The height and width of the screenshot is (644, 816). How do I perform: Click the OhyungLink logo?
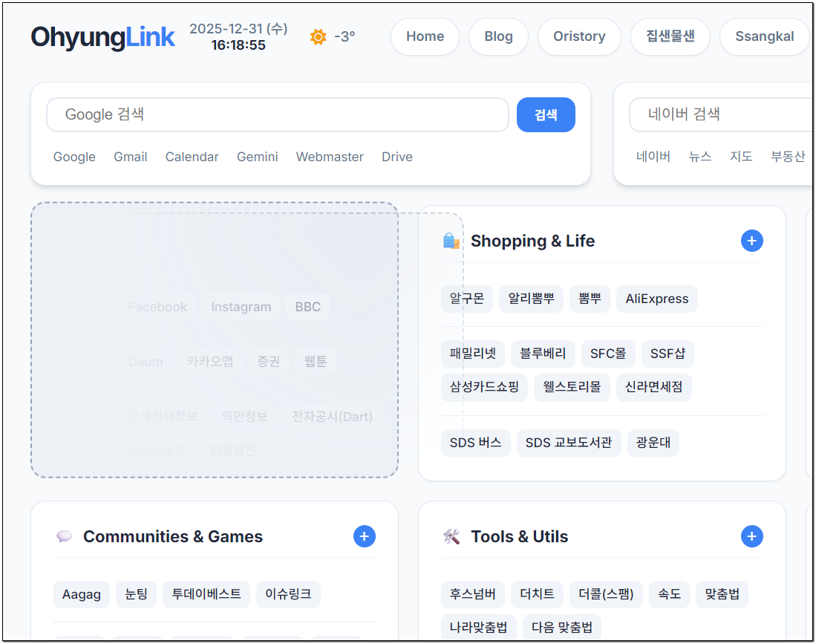pos(102,36)
